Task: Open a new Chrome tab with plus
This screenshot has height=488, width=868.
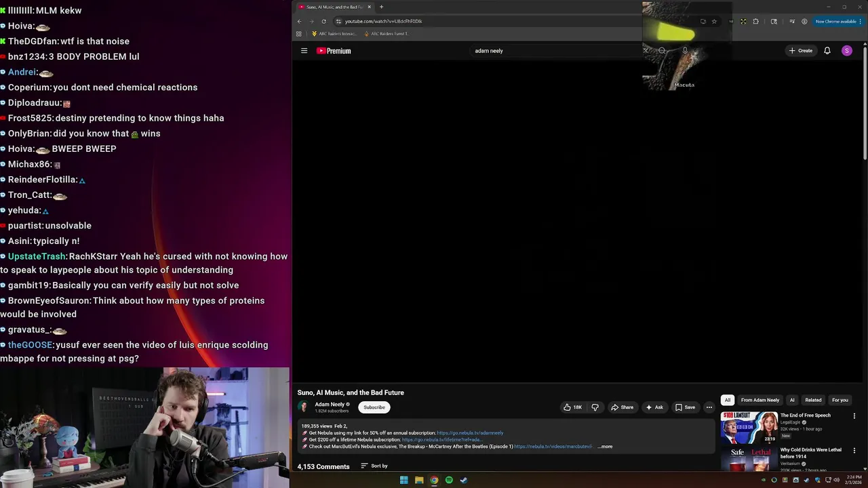Action: click(x=381, y=7)
